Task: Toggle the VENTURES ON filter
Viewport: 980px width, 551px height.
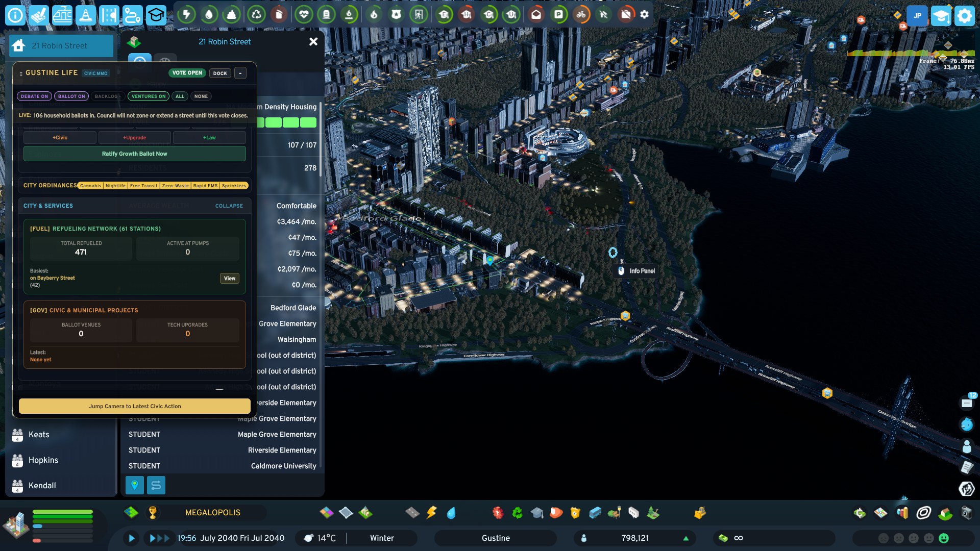Action: (x=149, y=96)
